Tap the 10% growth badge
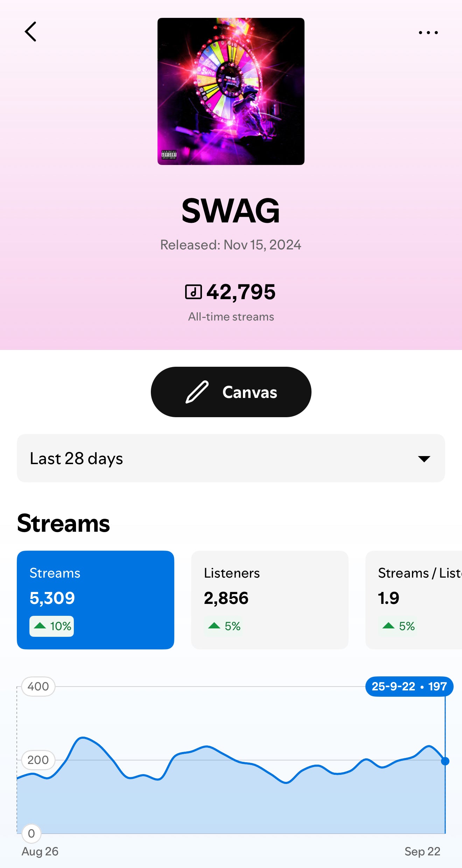Viewport: 462px width, 868px height. tap(52, 626)
